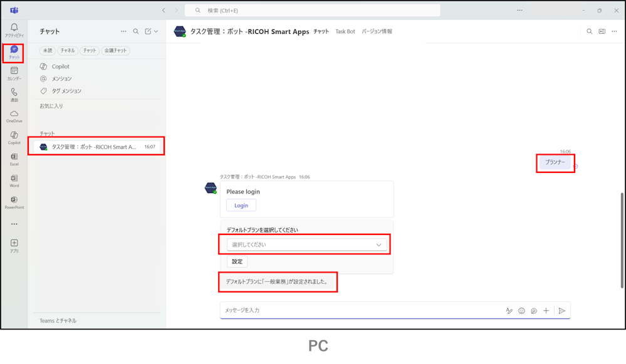Search in this conversation using header magnifier
The image size is (626, 364).
(589, 31)
